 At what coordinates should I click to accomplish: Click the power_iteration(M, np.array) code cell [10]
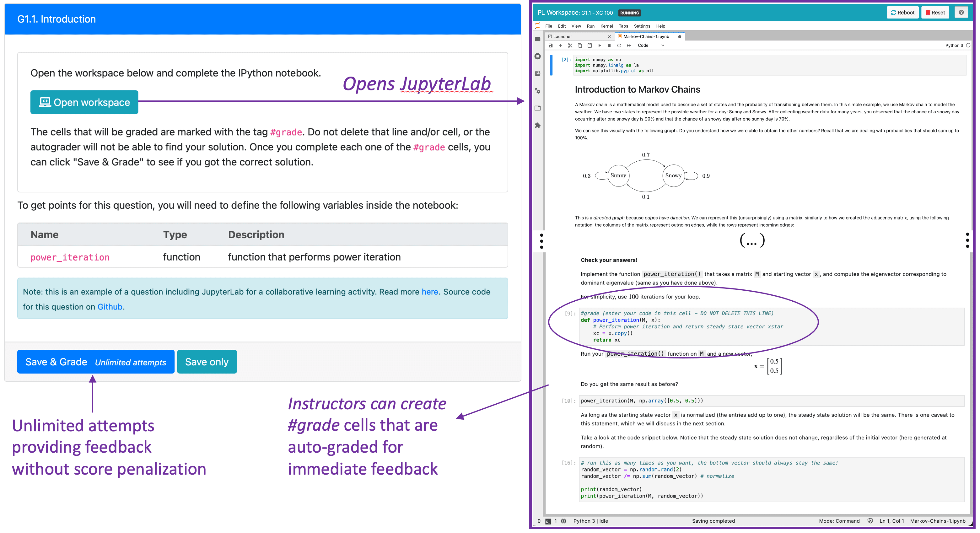click(x=771, y=401)
